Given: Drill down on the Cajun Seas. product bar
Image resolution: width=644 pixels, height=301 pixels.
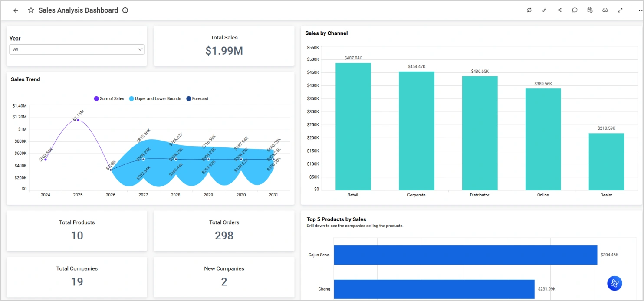Looking at the screenshot, I should tap(466, 255).
